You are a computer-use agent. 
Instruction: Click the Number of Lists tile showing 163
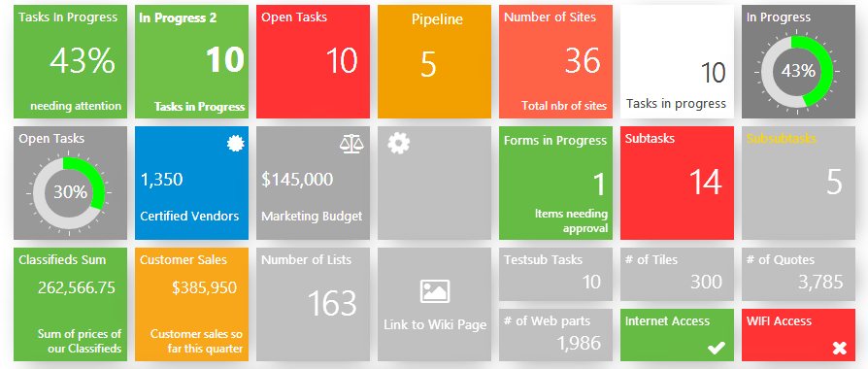pos(313,304)
